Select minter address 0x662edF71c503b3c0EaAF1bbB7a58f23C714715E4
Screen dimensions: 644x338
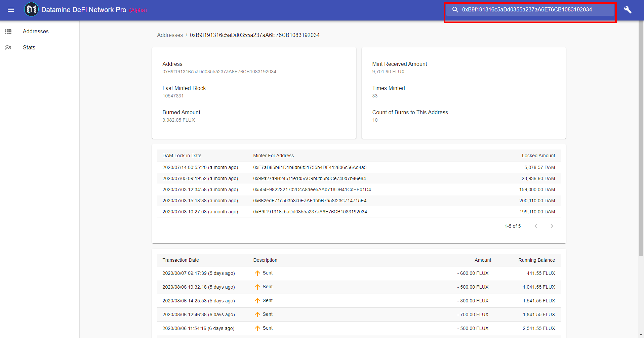pos(310,201)
